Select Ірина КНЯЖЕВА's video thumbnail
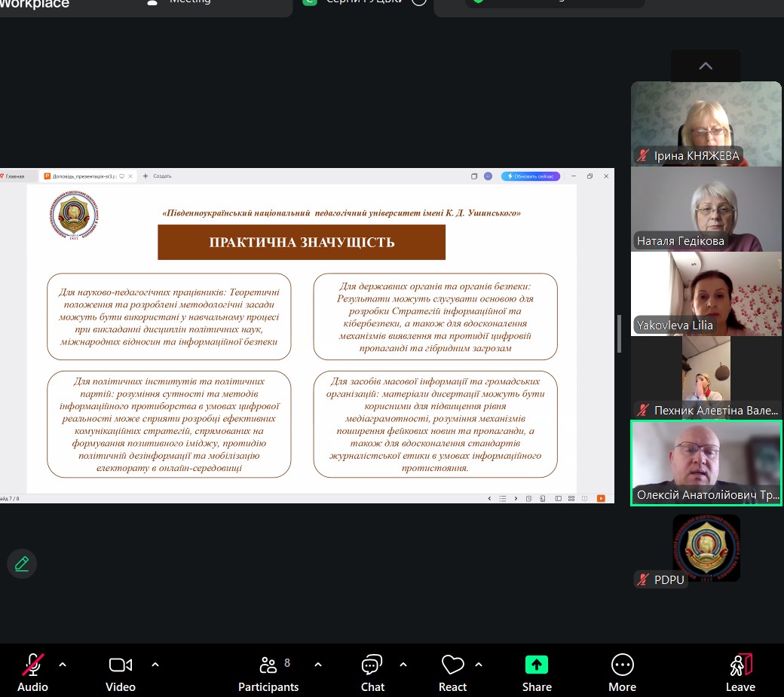784x697 pixels. point(706,123)
